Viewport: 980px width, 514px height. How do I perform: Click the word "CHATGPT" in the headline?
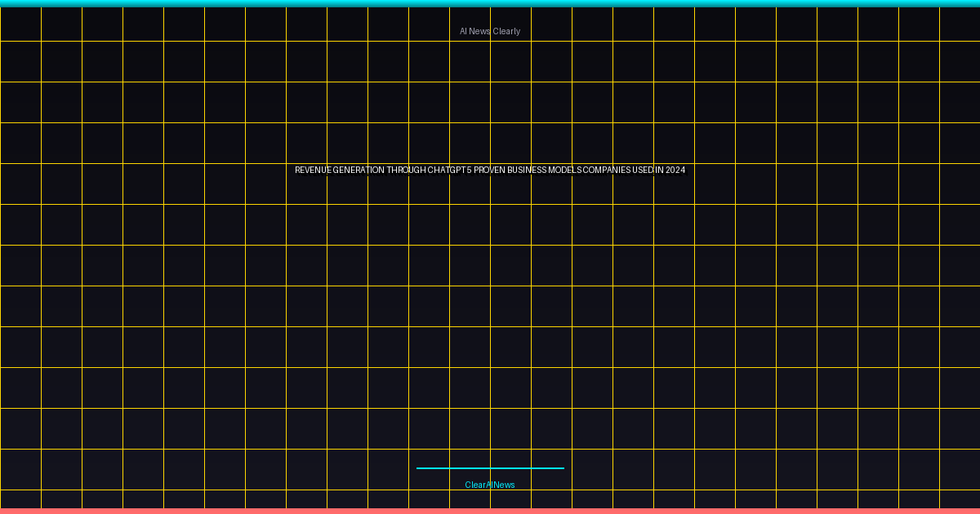point(446,171)
